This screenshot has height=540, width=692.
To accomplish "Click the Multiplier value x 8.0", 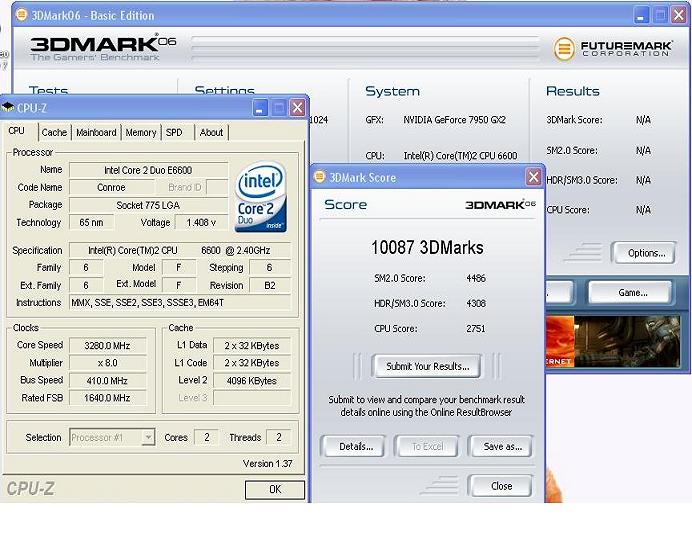I will [107, 363].
